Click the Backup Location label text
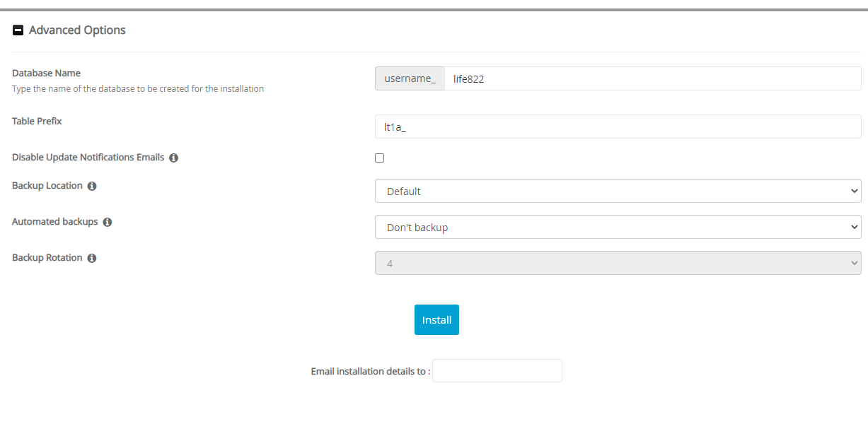Viewport: 868px width, 424px height. point(47,185)
